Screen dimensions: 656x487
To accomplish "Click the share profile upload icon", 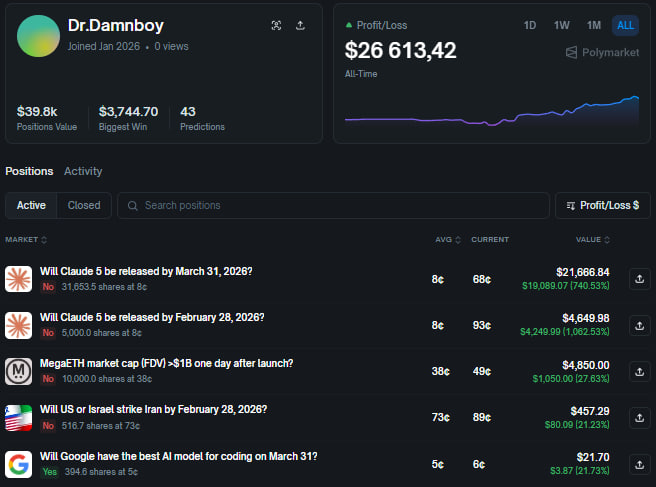I will pos(300,26).
